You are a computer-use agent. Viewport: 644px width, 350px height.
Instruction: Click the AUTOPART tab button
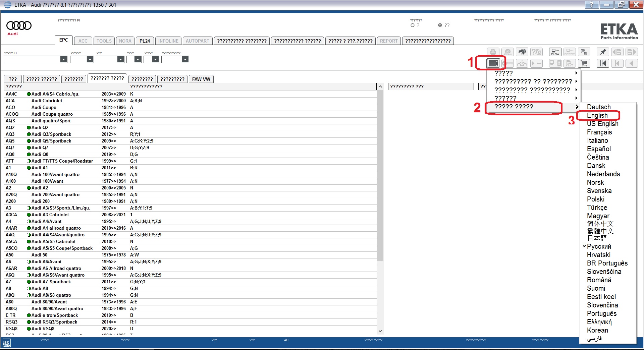coord(197,41)
